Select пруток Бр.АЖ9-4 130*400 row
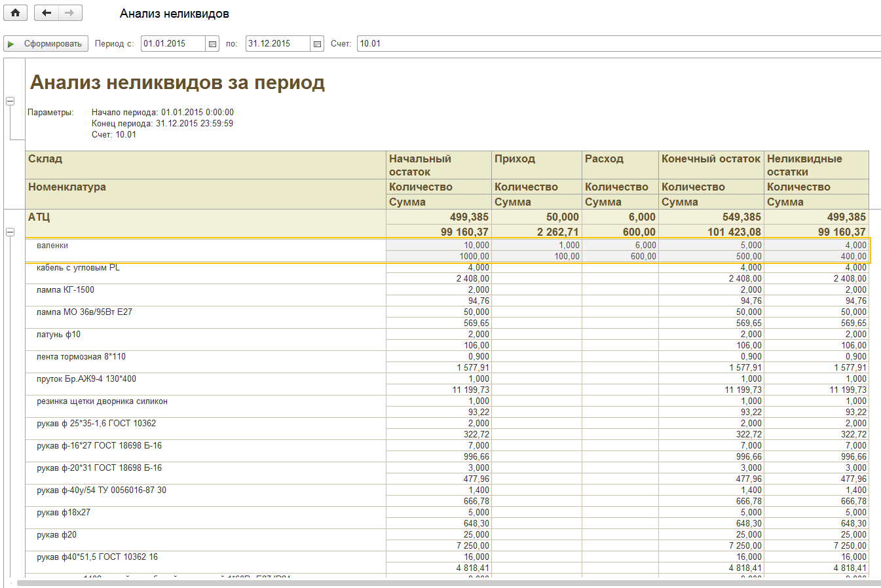Image resolution: width=881 pixels, height=588 pixels. pyautogui.click(x=447, y=384)
